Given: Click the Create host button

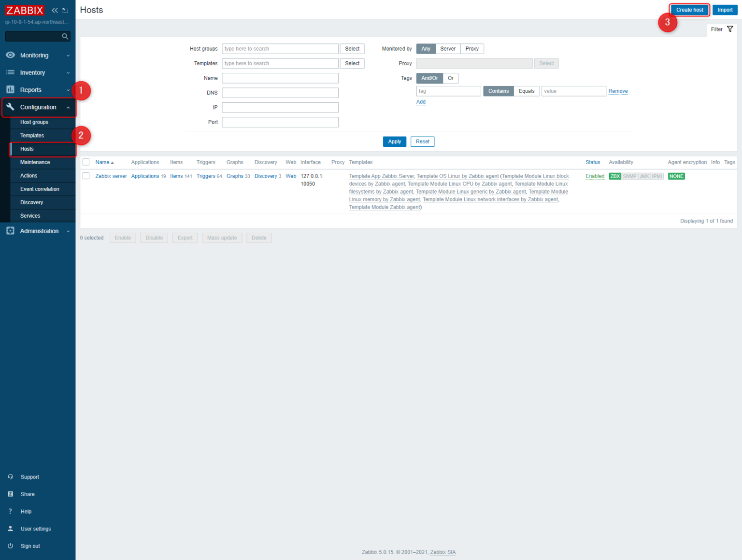Looking at the screenshot, I should click(689, 10).
